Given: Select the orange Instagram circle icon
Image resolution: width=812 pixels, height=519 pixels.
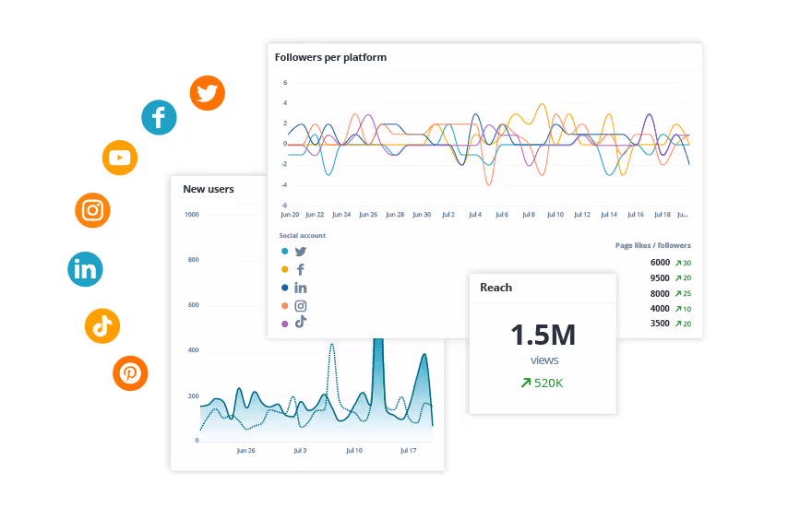Looking at the screenshot, I should (x=92, y=210).
